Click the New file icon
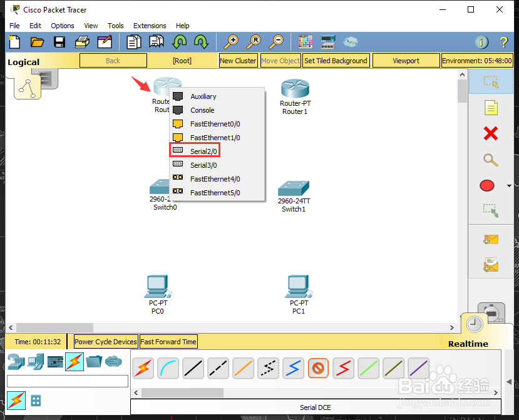The height and width of the screenshot is (420, 519). [14, 42]
